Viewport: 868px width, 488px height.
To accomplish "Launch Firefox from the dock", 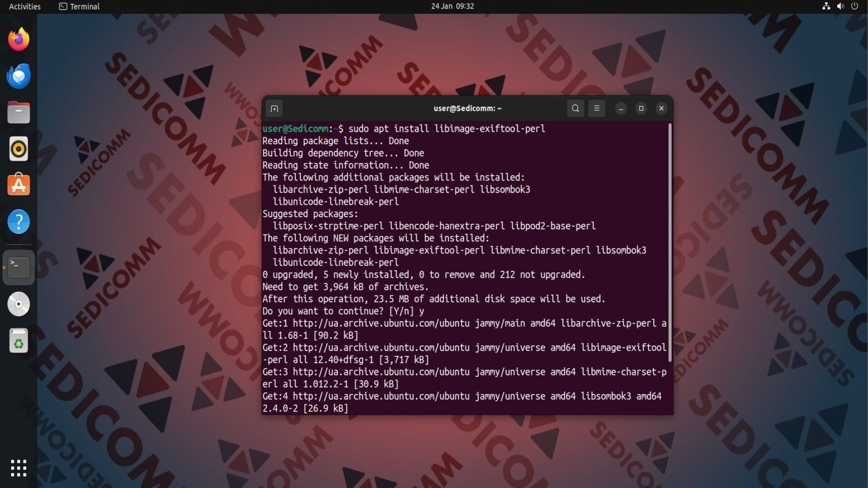I will [19, 39].
